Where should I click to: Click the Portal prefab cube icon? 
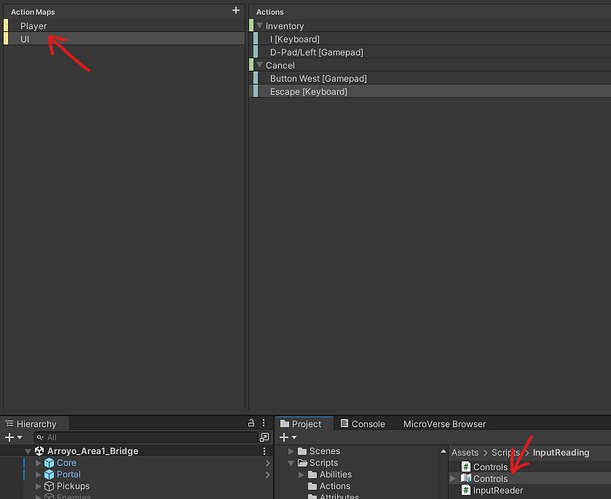coord(49,474)
